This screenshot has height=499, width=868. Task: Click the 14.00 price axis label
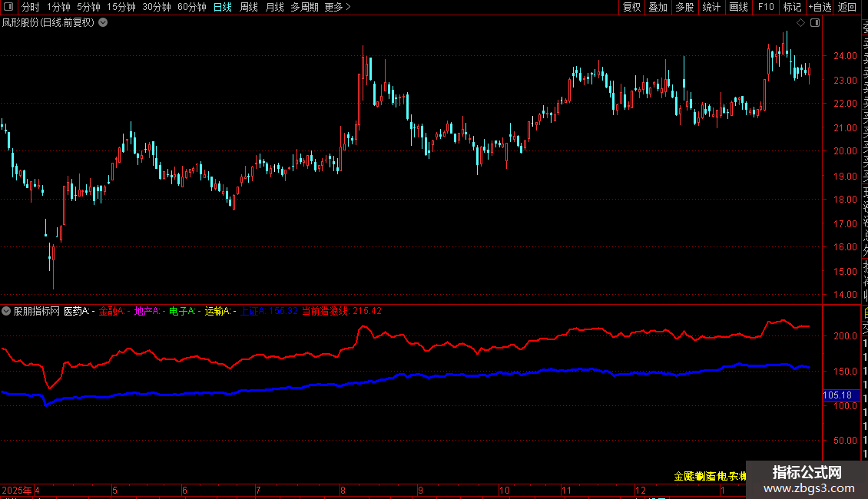[x=845, y=295]
